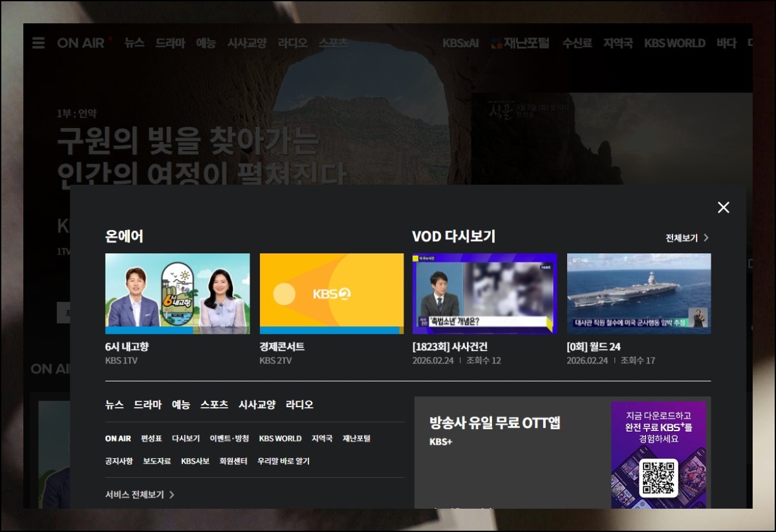Open the 회원센터 link

233,462
